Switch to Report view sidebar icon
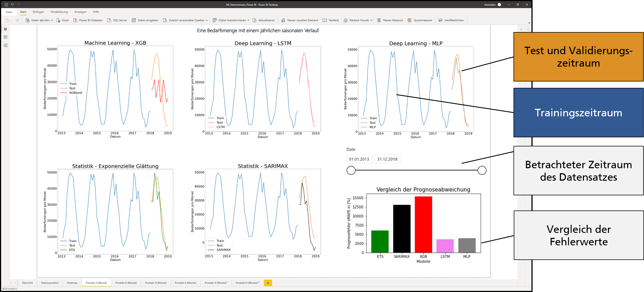This screenshot has height=292, width=644. [x=5, y=29]
